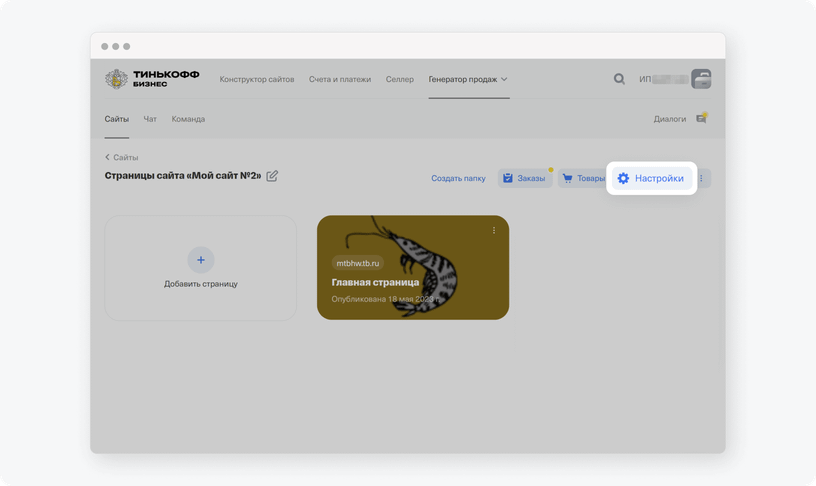Click the Создать папку link
The height and width of the screenshot is (486, 816).
coord(458,178)
